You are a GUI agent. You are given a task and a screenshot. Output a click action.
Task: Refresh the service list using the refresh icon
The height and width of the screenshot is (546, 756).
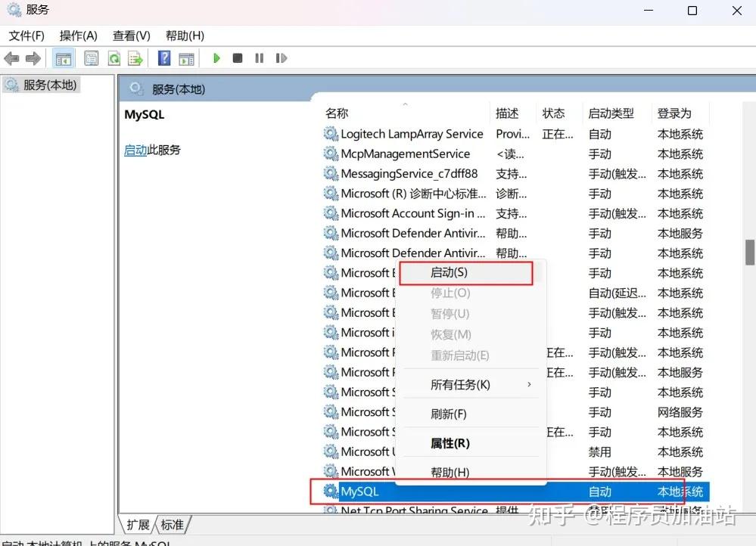(x=115, y=58)
